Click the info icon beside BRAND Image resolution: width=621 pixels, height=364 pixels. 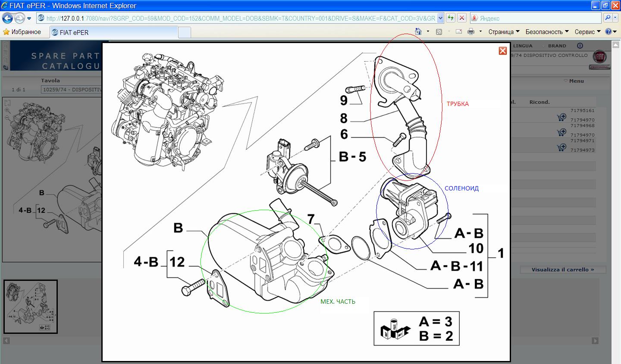pos(580,46)
